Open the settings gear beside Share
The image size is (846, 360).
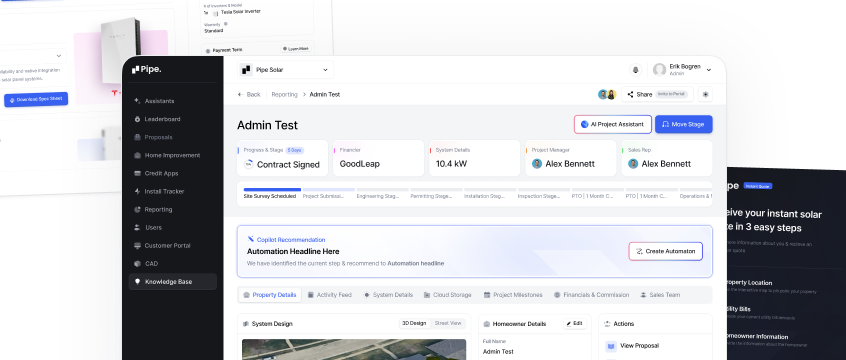click(705, 94)
